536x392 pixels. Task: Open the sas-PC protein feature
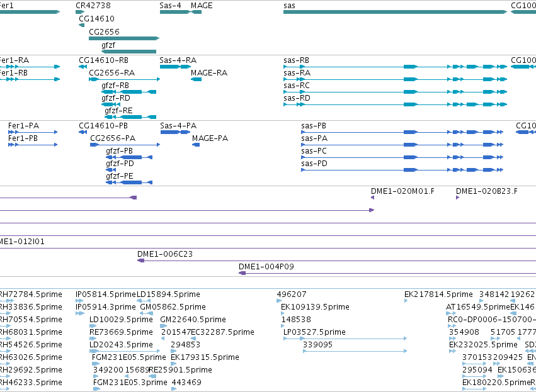tap(402, 157)
